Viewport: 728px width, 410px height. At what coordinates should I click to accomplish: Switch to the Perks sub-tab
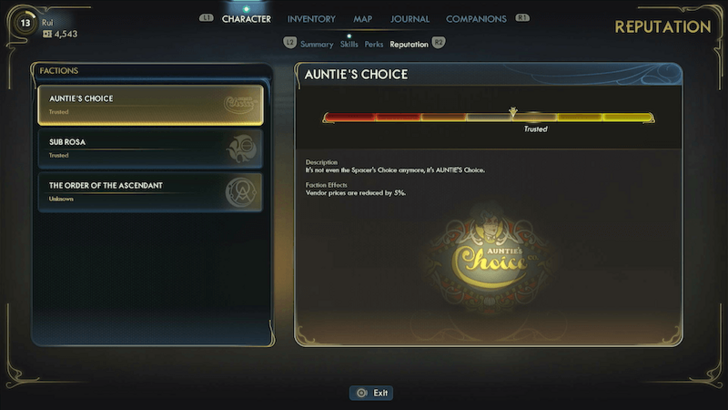coord(374,45)
